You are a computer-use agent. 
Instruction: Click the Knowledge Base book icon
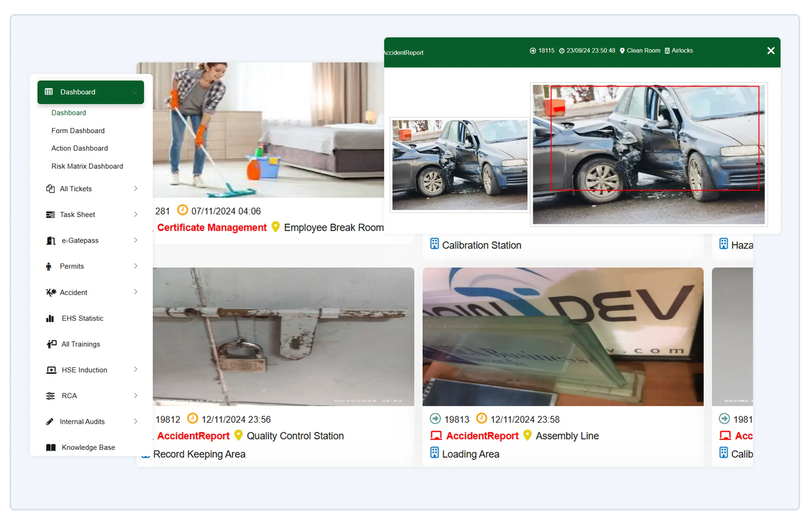pos(51,448)
